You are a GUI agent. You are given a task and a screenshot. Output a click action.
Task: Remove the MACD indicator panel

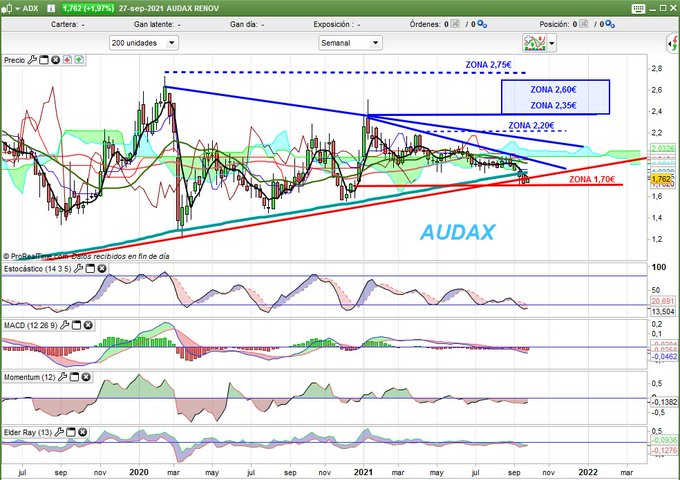(x=88, y=325)
